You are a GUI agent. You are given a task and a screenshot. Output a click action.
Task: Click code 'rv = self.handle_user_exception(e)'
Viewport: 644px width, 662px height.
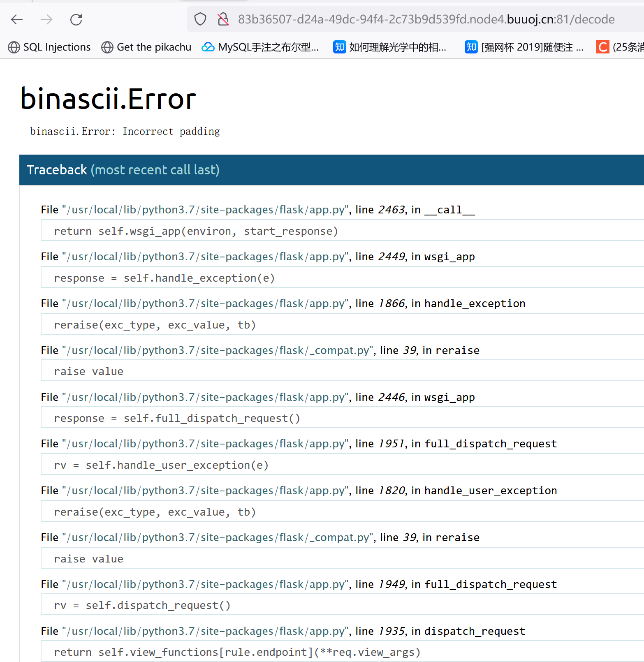342,465
